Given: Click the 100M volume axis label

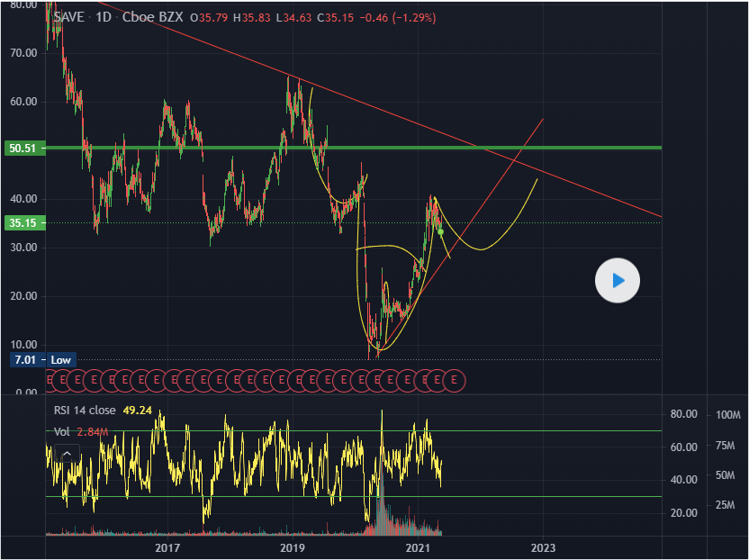Looking at the screenshot, I should coord(728,415).
